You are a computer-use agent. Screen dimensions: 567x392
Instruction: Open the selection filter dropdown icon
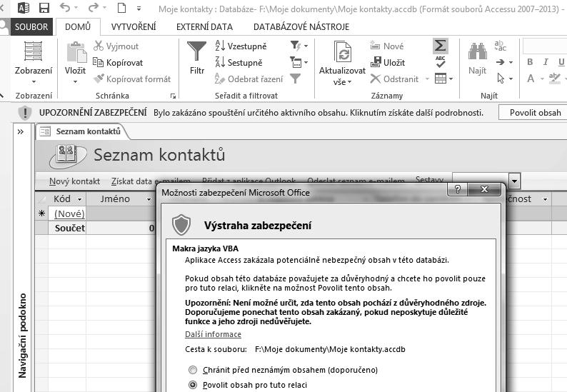[299, 46]
